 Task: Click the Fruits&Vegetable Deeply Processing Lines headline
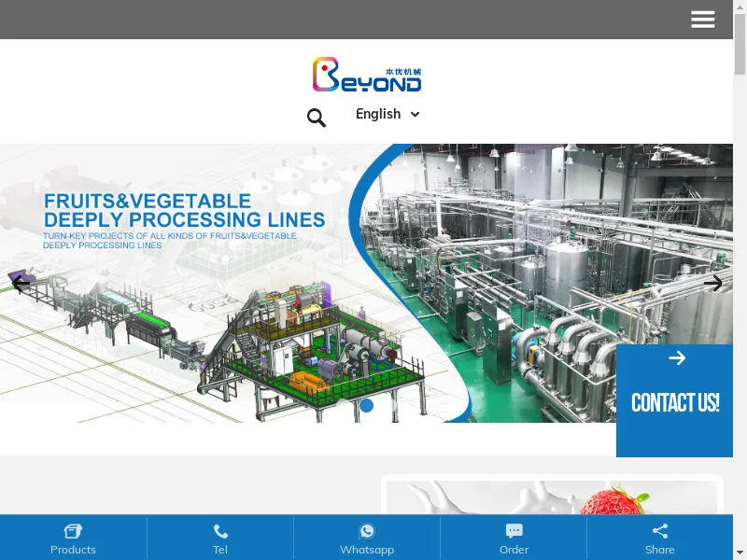pos(184,211)
